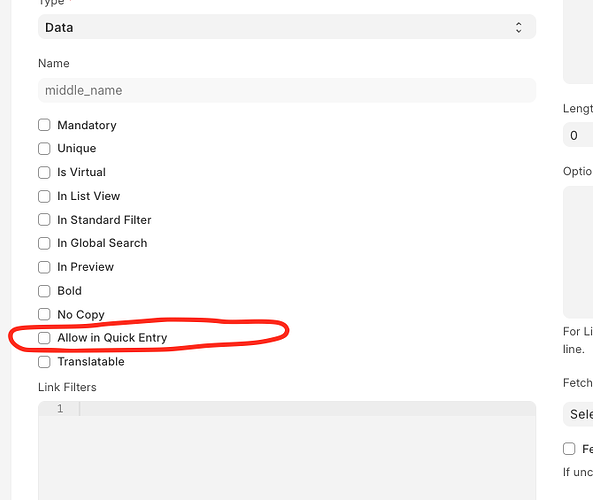
Task: Check the Translatable option
Action: (x=44, y=362)
